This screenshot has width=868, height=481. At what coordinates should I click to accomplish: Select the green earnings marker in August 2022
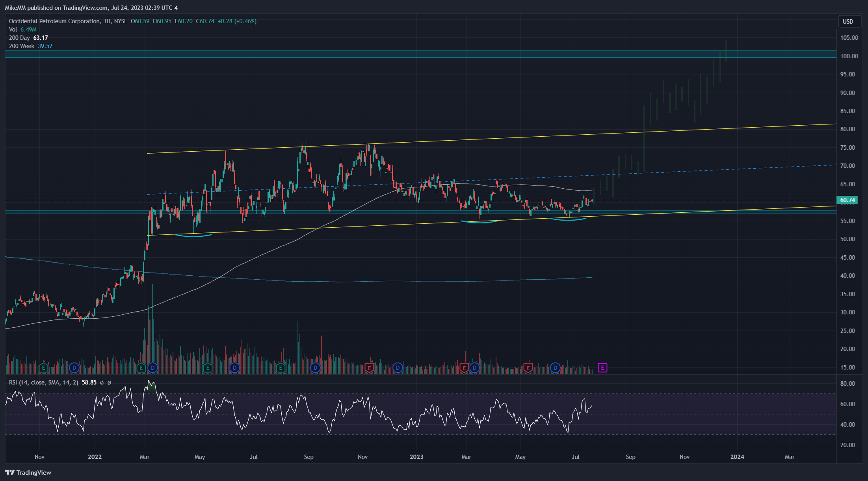(281, 368)
